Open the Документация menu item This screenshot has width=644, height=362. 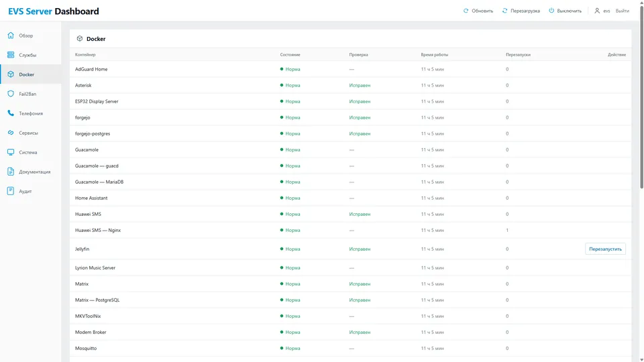(x=34, y=172)
